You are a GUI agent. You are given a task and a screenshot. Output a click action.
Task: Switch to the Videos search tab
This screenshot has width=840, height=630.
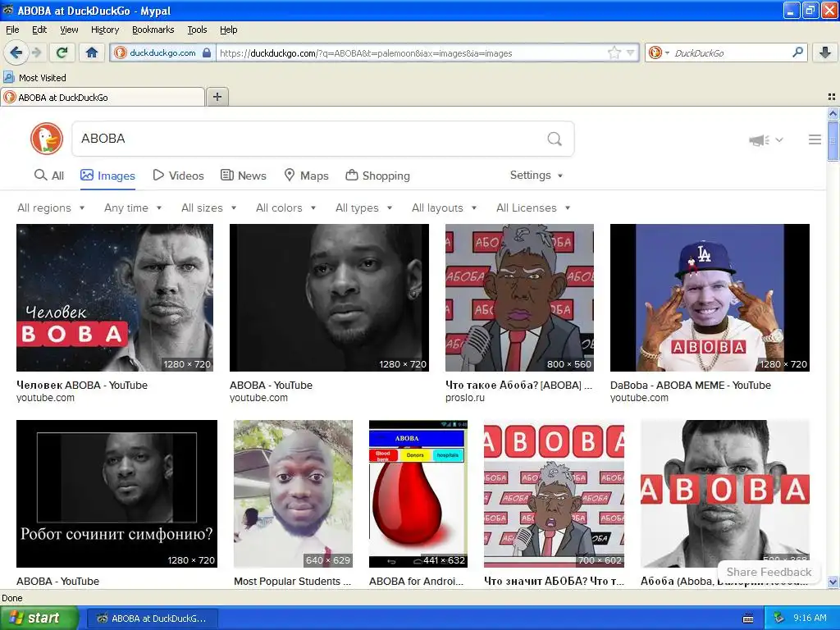(178, 176)
